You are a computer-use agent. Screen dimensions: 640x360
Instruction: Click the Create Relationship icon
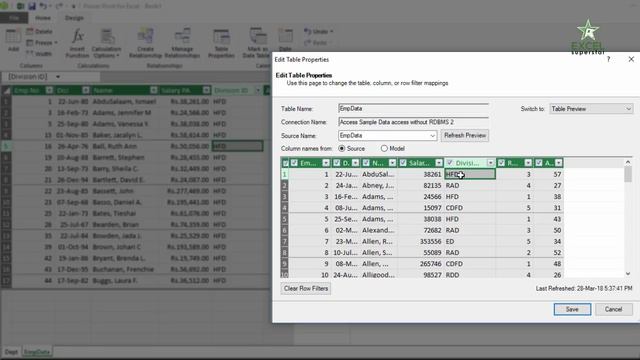click(x=146, y=43)
